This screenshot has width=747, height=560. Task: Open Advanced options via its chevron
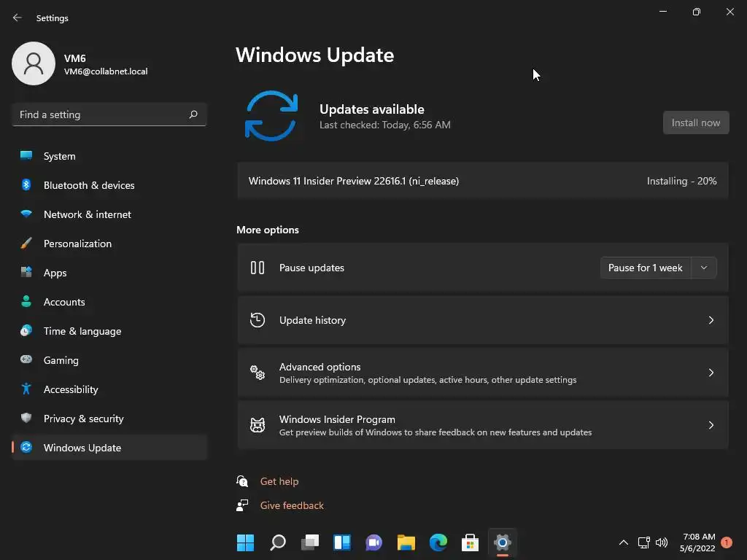tap(711, 373)
